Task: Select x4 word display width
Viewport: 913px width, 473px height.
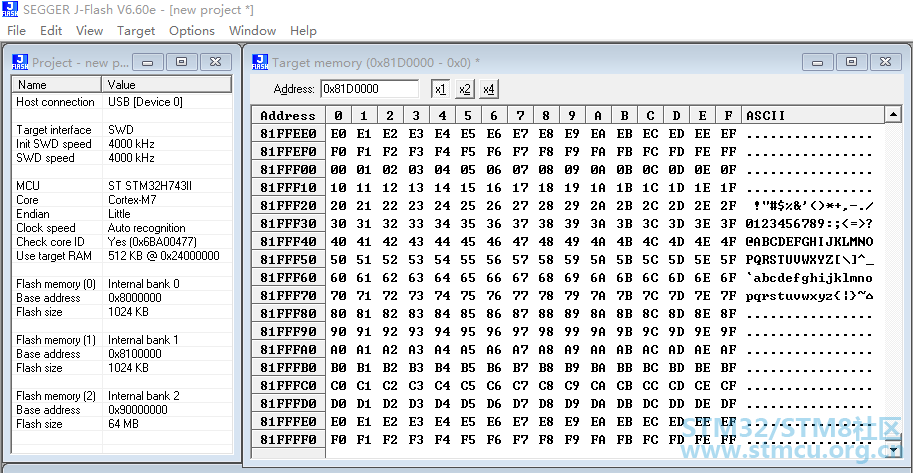Action: (x=489, y=89)
